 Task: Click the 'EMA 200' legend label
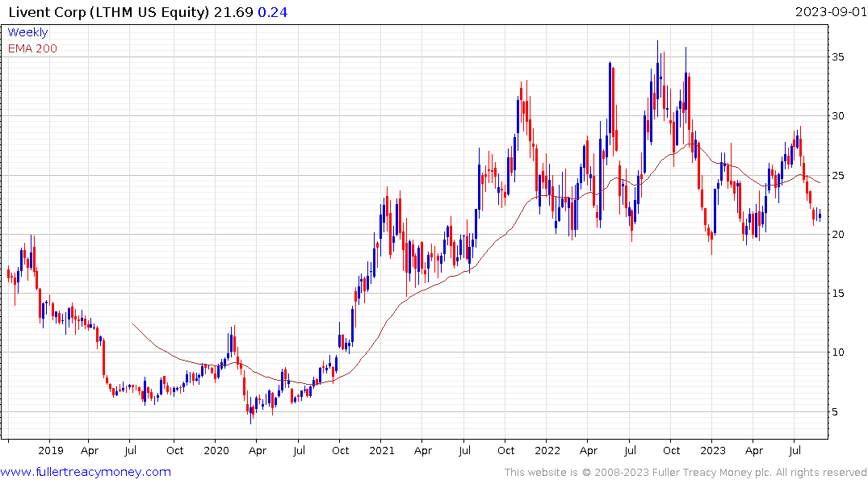tap(32, 48)
